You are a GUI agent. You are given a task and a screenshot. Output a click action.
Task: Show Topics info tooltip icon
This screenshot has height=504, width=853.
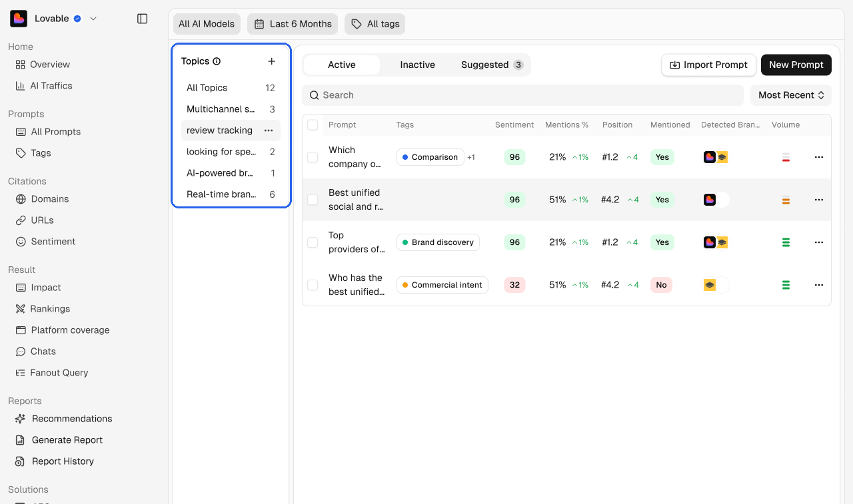(x=217, y=61)
